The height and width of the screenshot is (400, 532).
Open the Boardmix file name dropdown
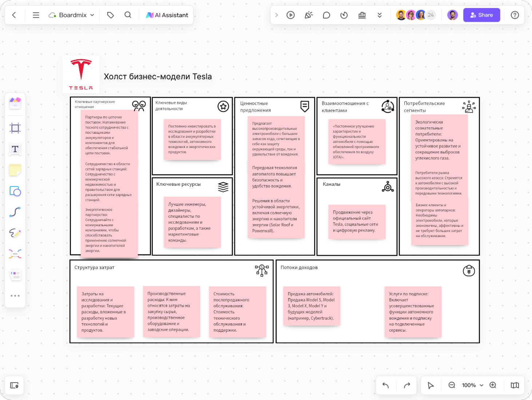[72, 15]
